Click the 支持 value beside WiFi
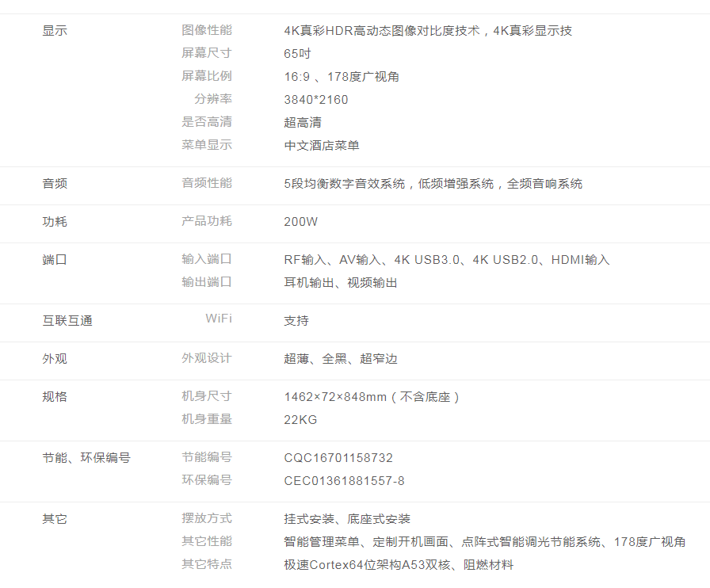This screenshot has height=588, width=710. [x=296, y=321]
